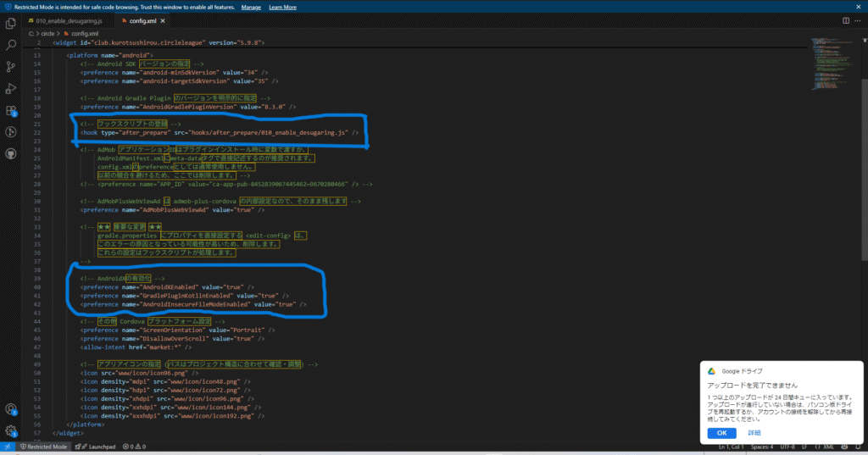Image resolution: width=868 pixels, height=455 pixels.
Task: Change language mode from XML
Action: pyautogui.click(x=828, y=447)
